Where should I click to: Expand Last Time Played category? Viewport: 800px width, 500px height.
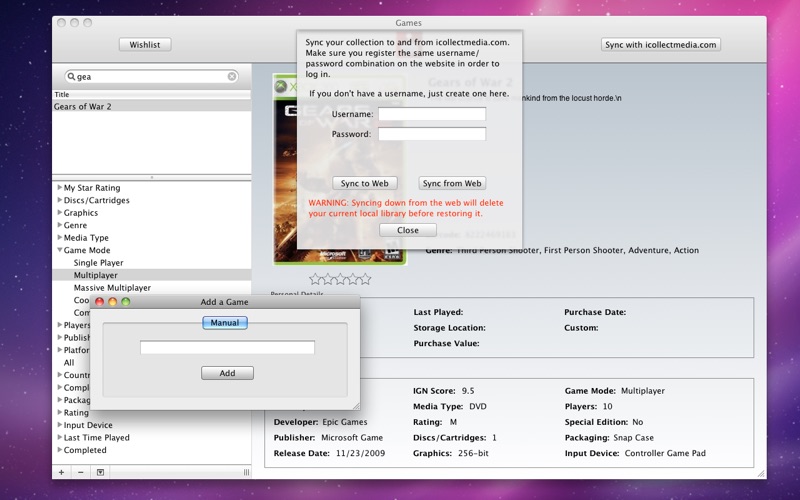click(60, 437)
